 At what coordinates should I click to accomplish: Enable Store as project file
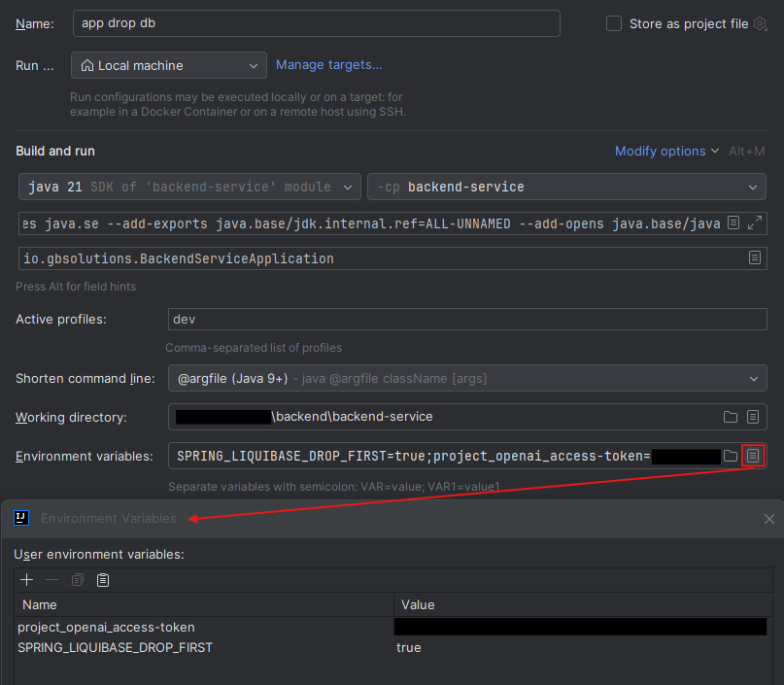[x=613, y=23]
